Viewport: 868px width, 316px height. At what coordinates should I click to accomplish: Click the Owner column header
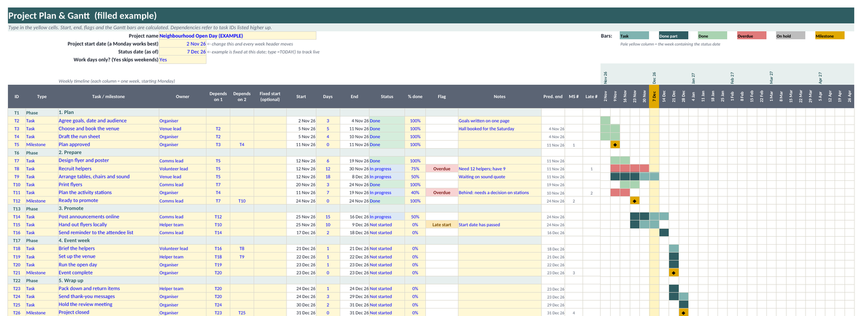point(182,97)
